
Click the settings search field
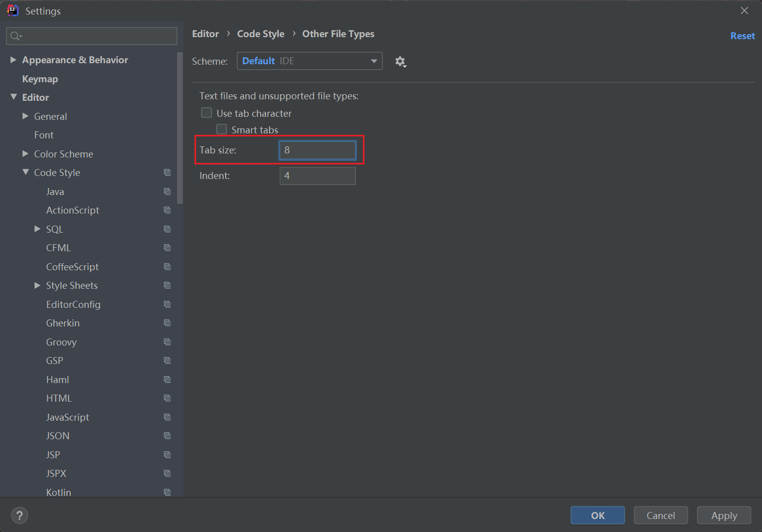pyautogui.click(x=92, y=36)
